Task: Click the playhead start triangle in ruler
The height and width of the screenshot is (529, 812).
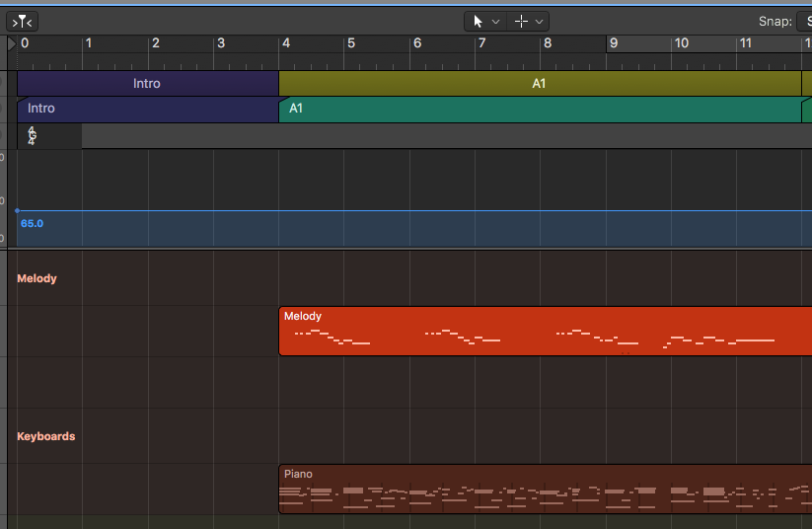Action: (12, 43)
